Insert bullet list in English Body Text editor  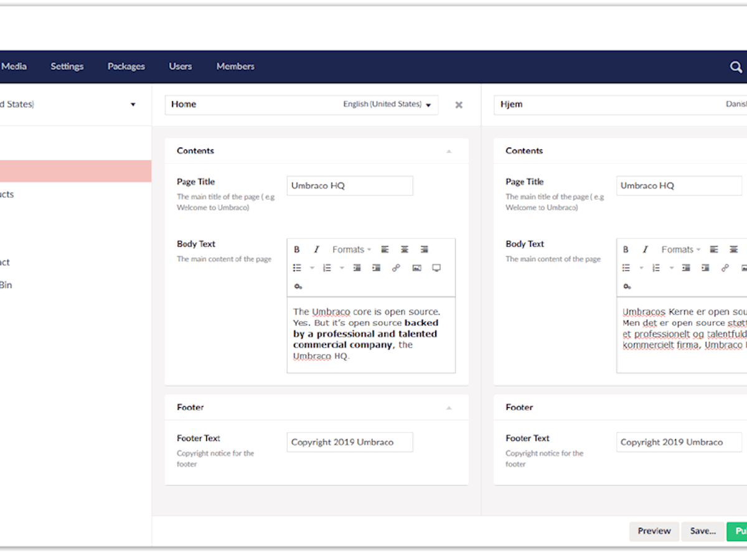tap(297, 268)
